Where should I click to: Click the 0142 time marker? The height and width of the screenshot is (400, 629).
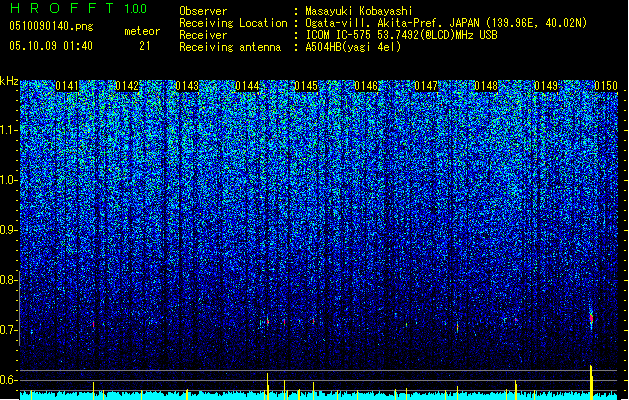point(127,86)
